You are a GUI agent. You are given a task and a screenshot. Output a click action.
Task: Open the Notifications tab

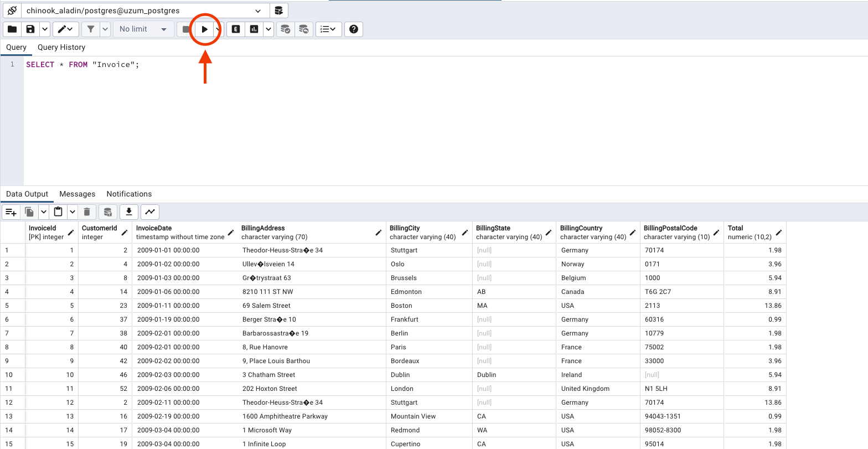(129, 194)
